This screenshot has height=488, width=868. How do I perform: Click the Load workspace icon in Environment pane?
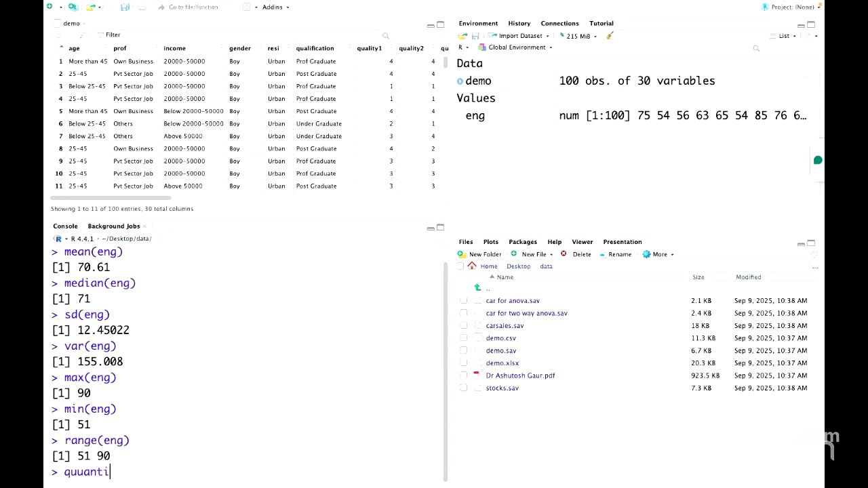(462, 36)
